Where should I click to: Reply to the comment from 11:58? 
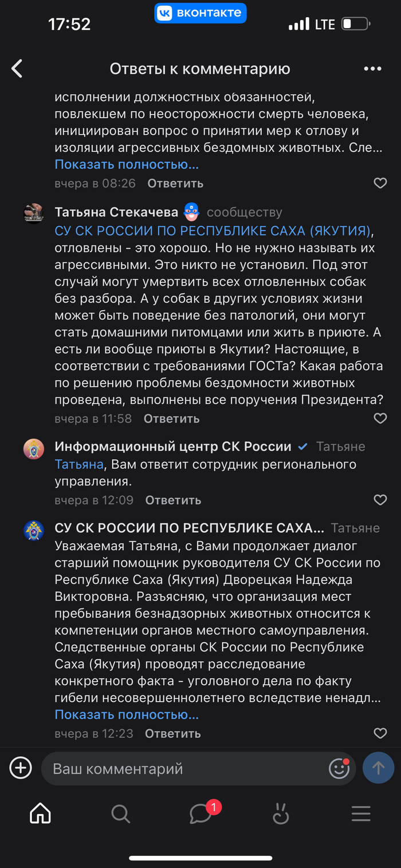click(171, 419)
